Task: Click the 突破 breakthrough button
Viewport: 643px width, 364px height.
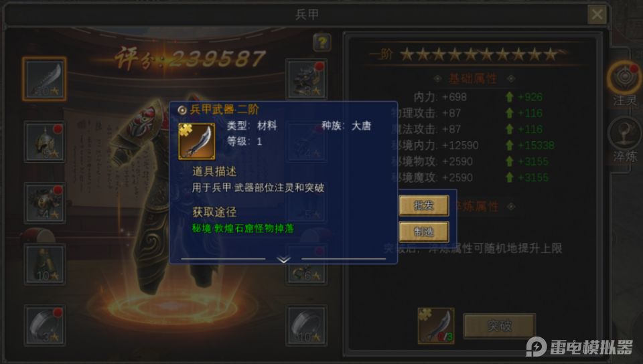Action: (500, 326)
